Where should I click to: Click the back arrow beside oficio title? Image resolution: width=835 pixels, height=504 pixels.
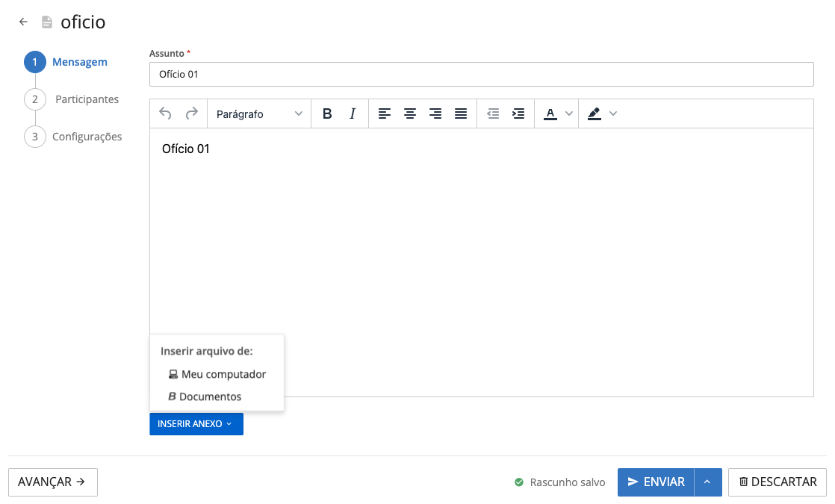click(x=23, y=22)
